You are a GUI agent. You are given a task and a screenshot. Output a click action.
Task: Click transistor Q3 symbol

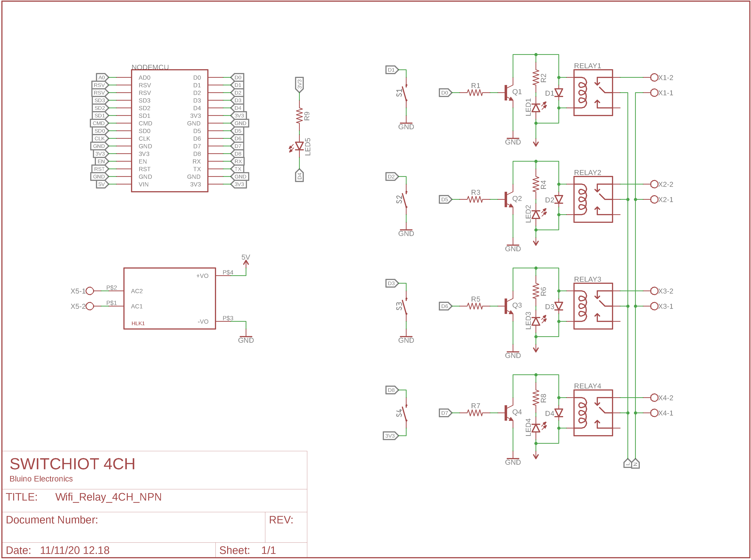tap(509, 306)
